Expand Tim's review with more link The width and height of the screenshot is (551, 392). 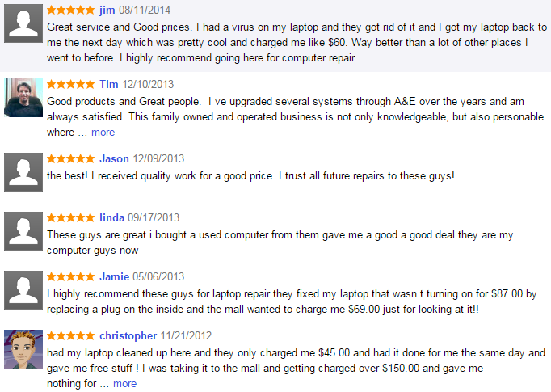pos(103,133)
